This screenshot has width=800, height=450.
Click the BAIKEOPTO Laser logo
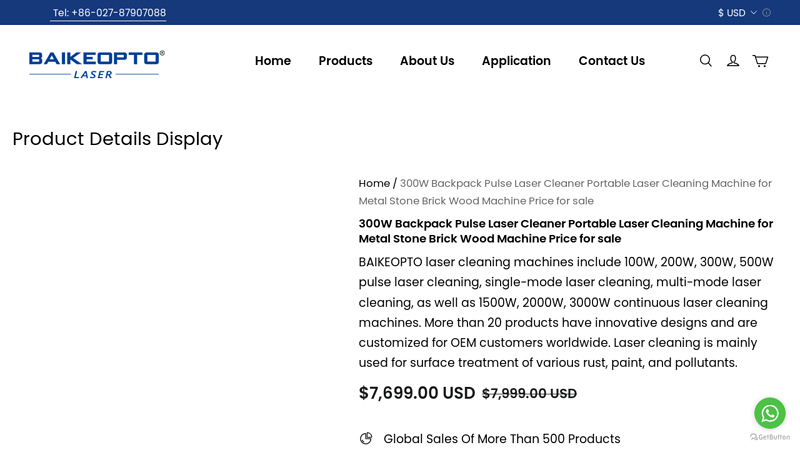tap(96, 63)
